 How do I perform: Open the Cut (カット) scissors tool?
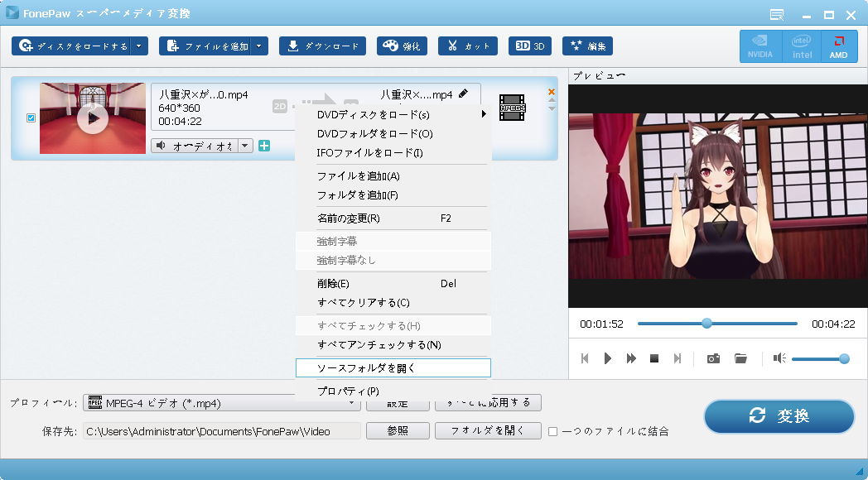click(468, 46)
